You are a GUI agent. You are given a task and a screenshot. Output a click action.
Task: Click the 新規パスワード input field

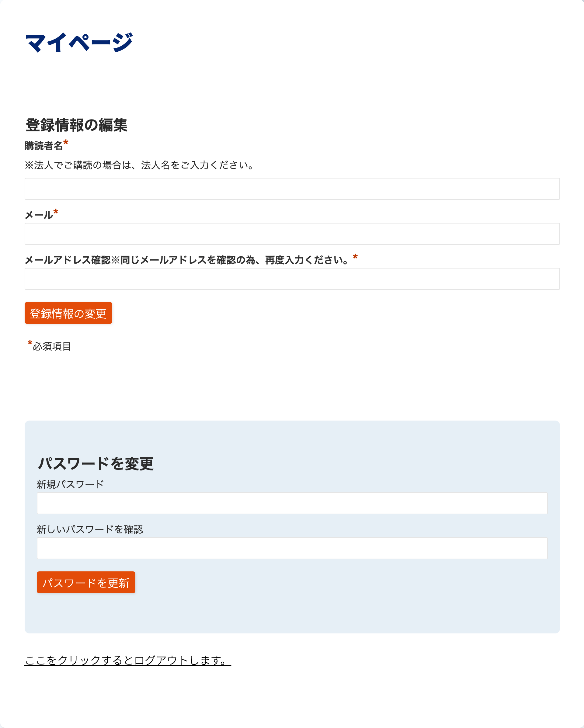pyautogui.click(x=292, y=503)
